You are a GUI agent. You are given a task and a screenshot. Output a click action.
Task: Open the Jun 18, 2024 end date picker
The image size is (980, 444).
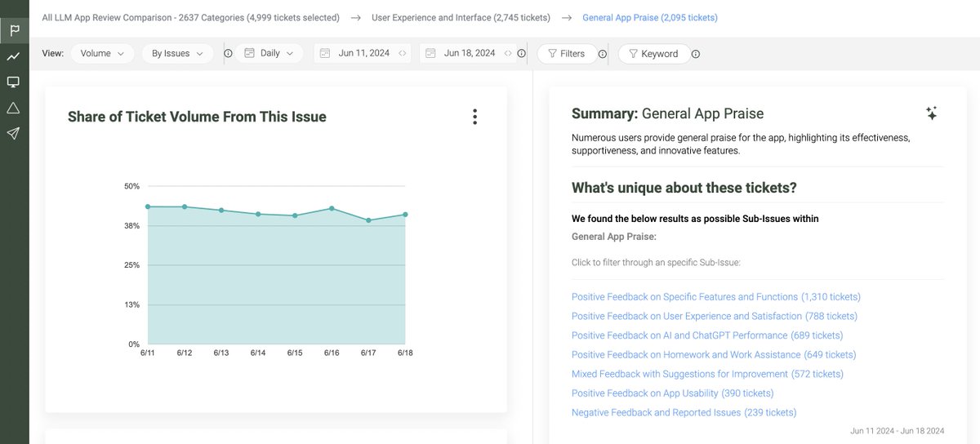pyautogui.click(x=470, y=53)
